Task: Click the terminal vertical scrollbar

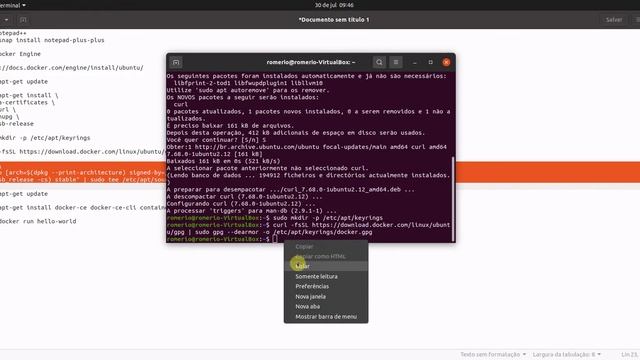Action: (x=453, y=199)
